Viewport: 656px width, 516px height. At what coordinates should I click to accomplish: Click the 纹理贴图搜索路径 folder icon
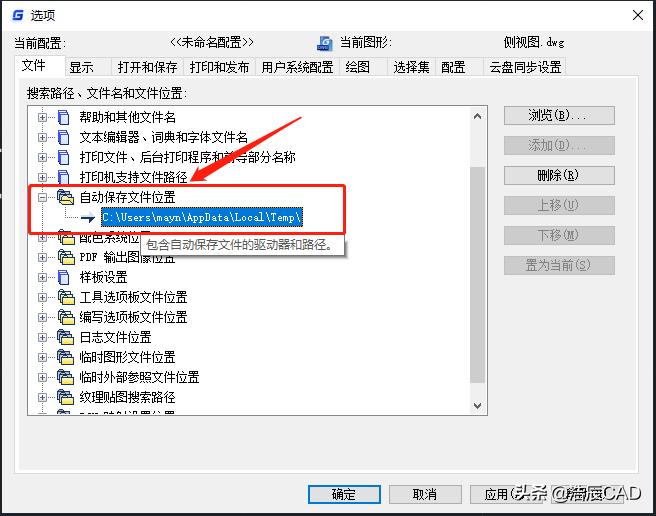66,397
